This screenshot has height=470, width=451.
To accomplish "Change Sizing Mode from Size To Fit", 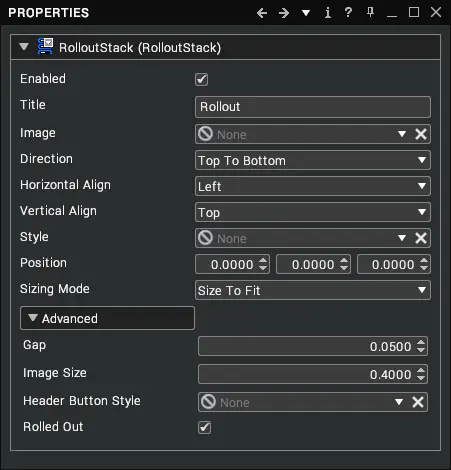I will (313, 290).
